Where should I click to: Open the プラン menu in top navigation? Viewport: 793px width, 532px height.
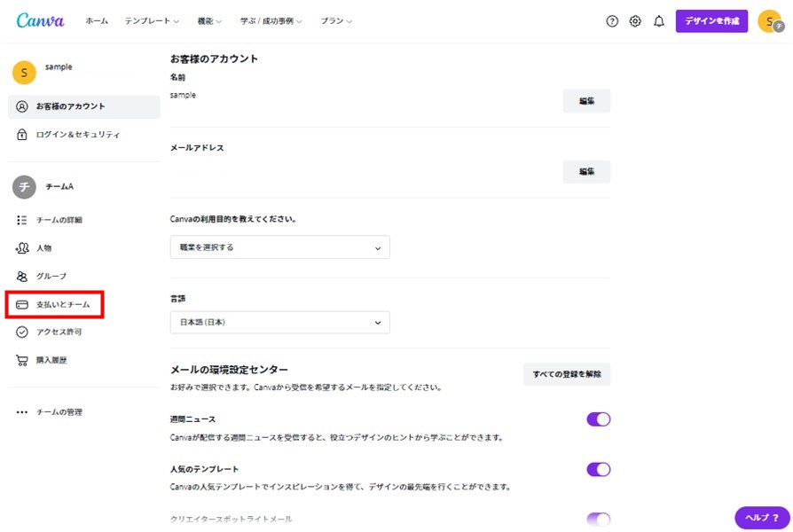coord(336,21)
